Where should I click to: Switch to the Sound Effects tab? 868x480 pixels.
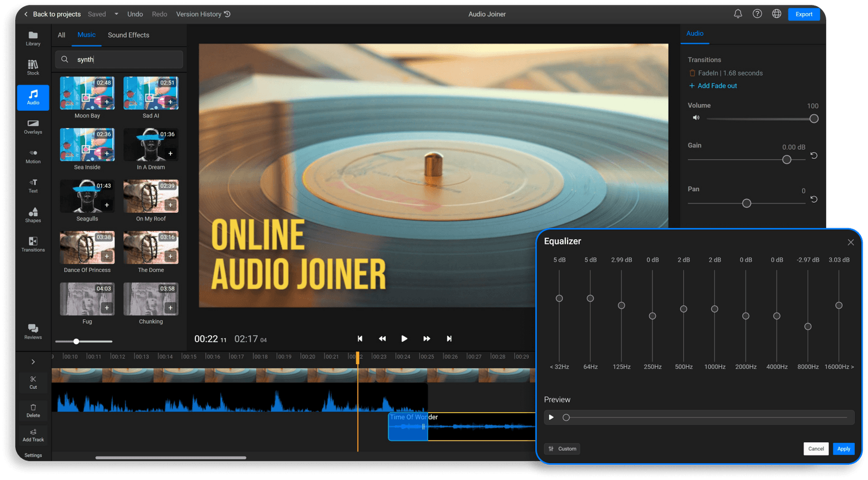[129, 35]
